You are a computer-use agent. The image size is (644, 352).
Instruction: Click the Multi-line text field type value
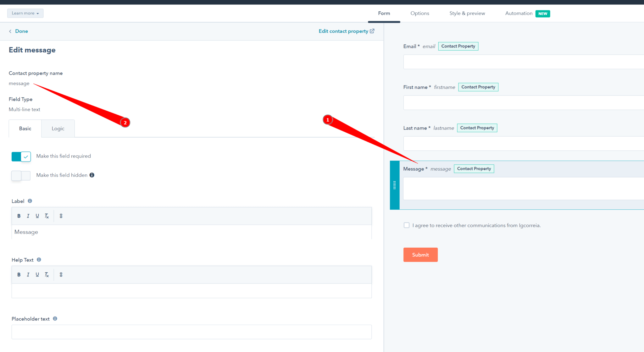pos(25,109)
